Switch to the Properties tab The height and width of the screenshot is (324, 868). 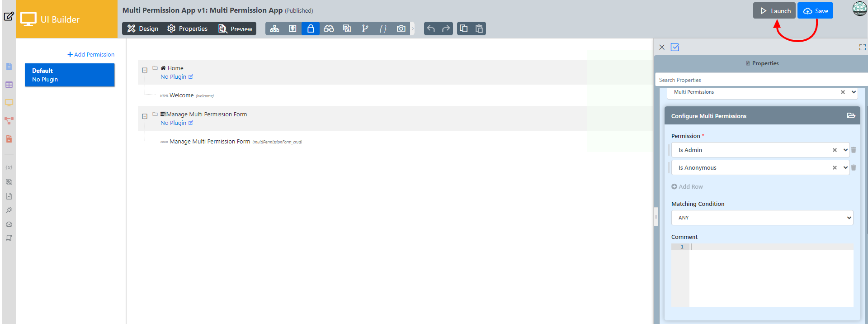click(x=187, y=29)
